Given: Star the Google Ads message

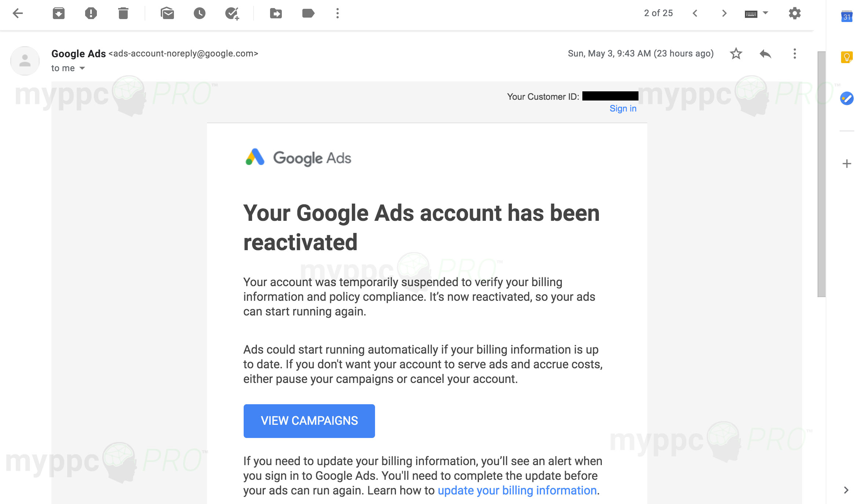Looking at the screenshot, I should (x=736, y=54).
